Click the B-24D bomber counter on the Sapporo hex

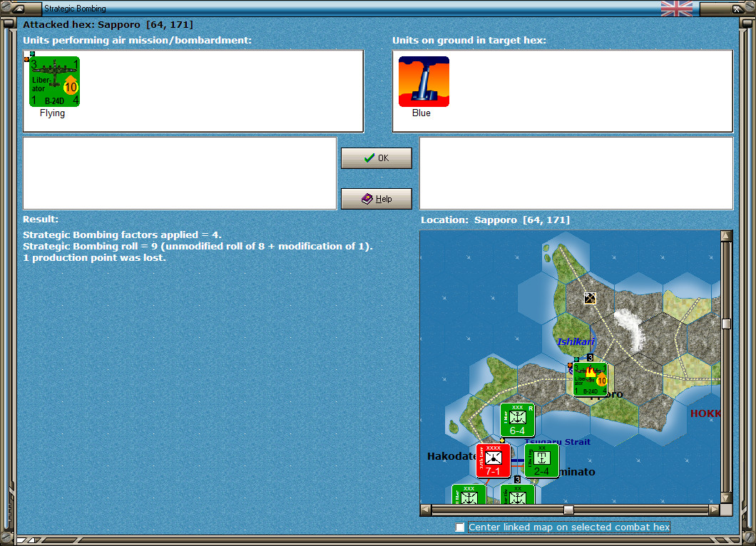click(590, 380)
